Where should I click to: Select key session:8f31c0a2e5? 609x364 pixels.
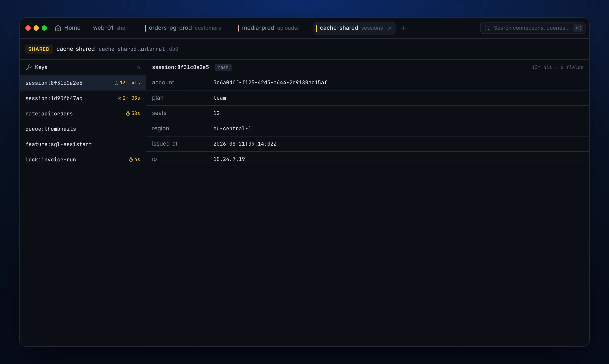(83, 83)
